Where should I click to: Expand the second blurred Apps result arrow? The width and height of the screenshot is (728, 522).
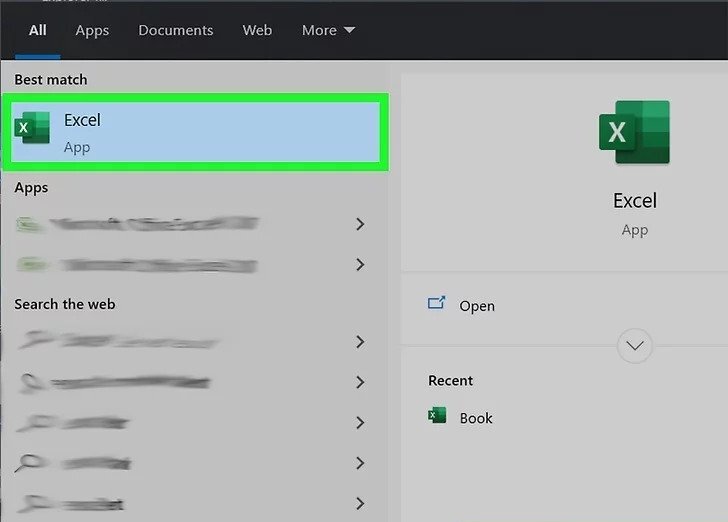tap(360, 265)
